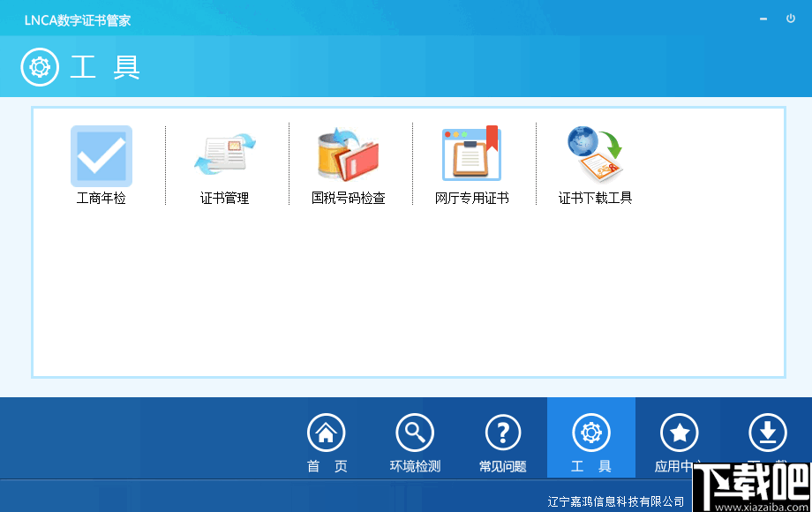Click the 环境检测 magnifier icon
Image resolution: width=812 pixels, height=512 pixels.
click(x=415, y=433)
